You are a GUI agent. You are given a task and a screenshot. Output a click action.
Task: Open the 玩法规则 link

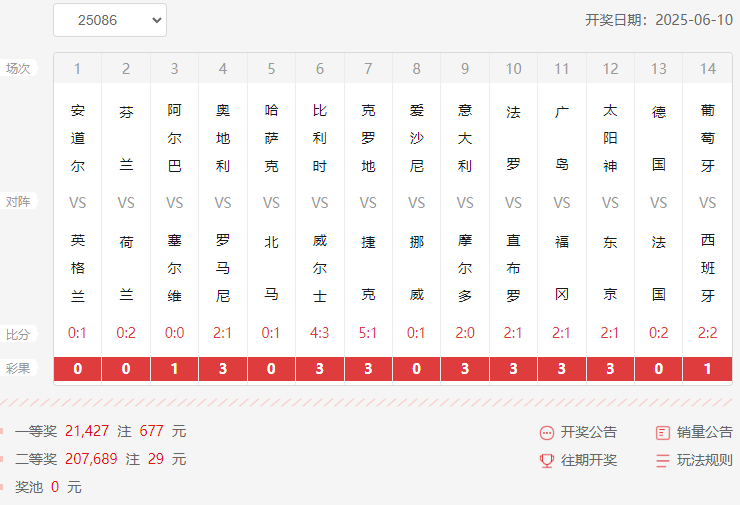pyautogui.click(x=705, y=460)
